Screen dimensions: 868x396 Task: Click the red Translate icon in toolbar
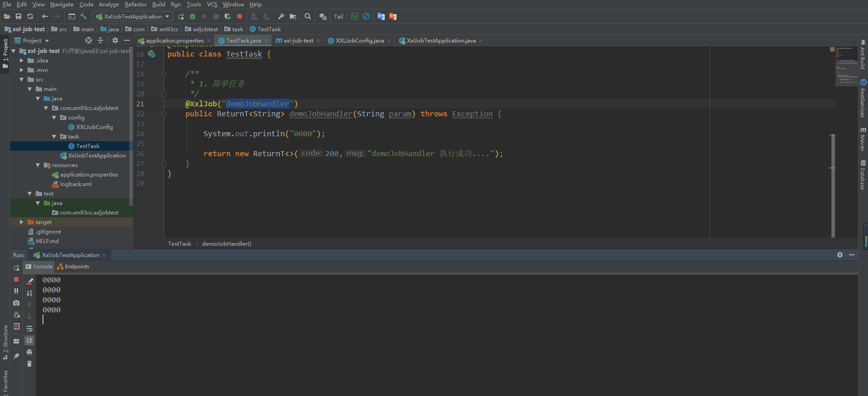pos(393,16)
